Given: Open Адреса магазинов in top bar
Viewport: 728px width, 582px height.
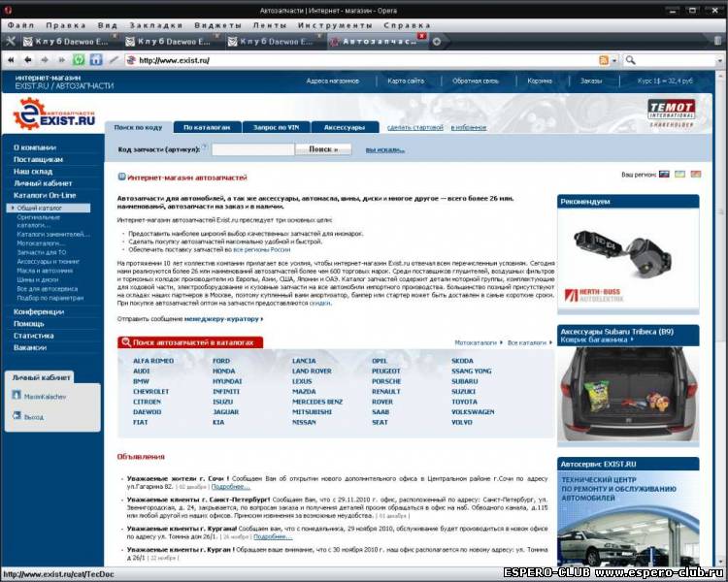Looking at the screenshot, I should tap(332, 81).
